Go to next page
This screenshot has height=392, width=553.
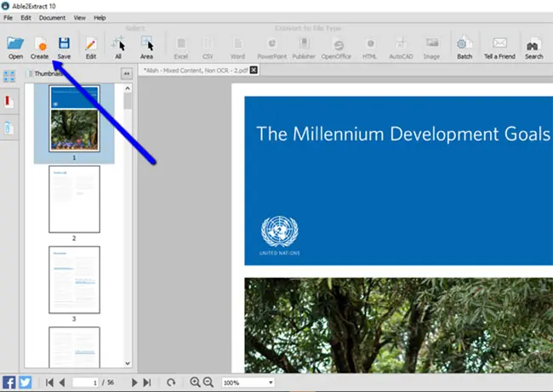tap(134, 383)
